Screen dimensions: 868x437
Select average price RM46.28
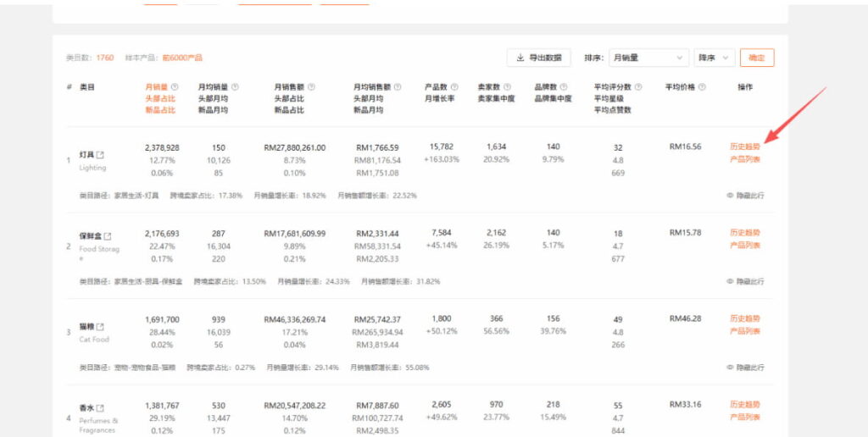pos(685,318)
